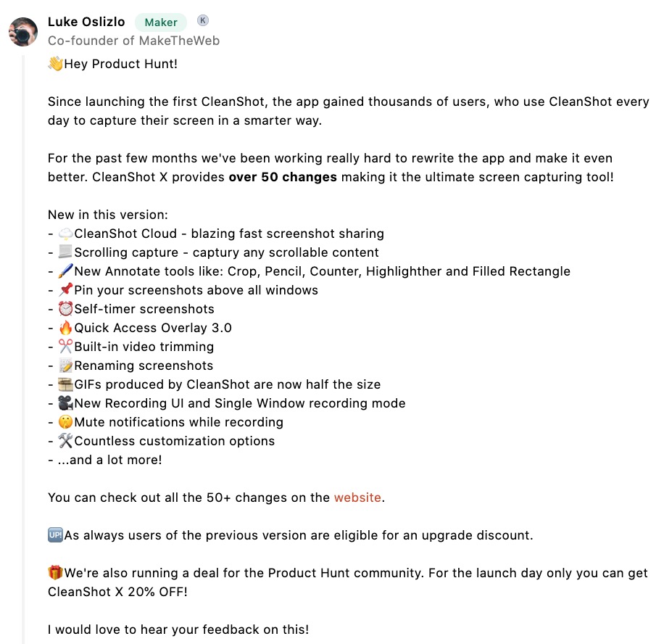Click the memo emoji by Renaming screenshots
664x644 pixels.
[x=66, y=366]
